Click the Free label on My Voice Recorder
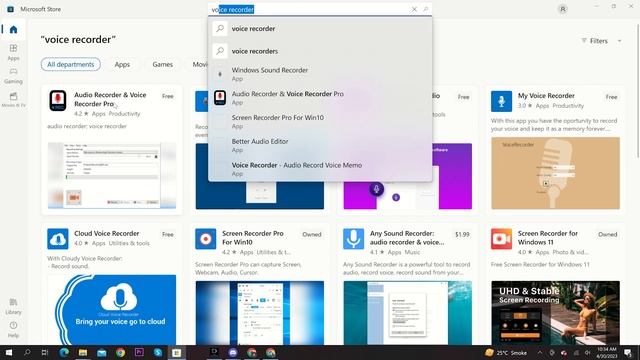The image size is (640, 360). pyautogui.click(x=611, y=97)
